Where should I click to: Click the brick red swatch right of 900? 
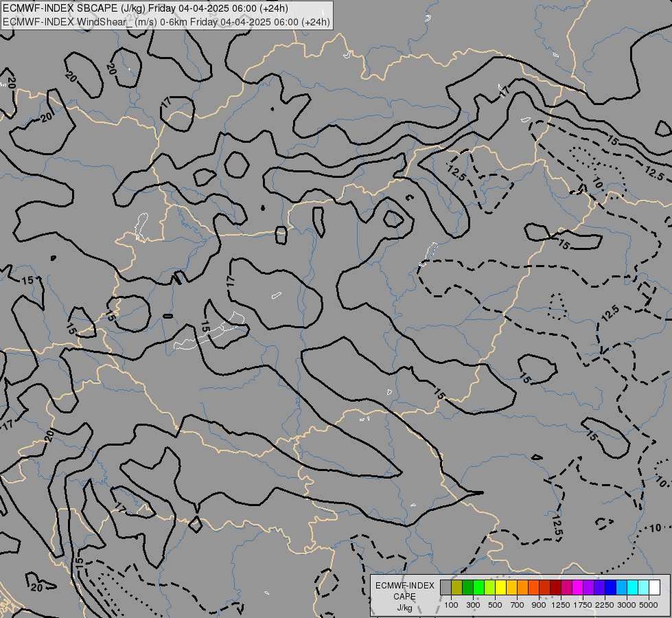point(545,587)
